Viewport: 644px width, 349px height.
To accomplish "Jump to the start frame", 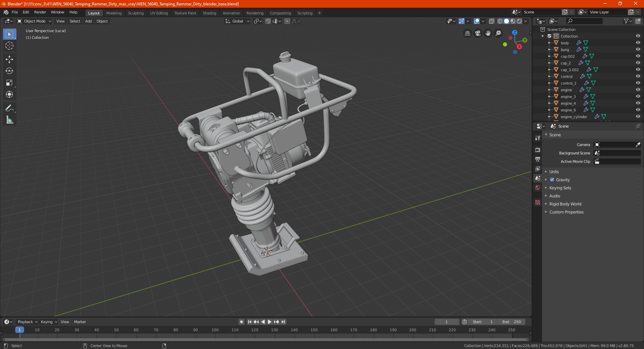I will [250, 322].
